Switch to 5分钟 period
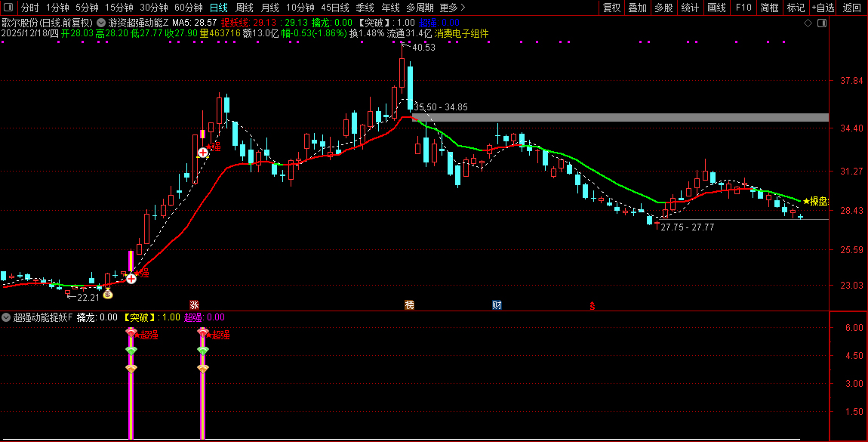Screen dimensions: 868x442 pyautogui.click(x=87, y=8)
